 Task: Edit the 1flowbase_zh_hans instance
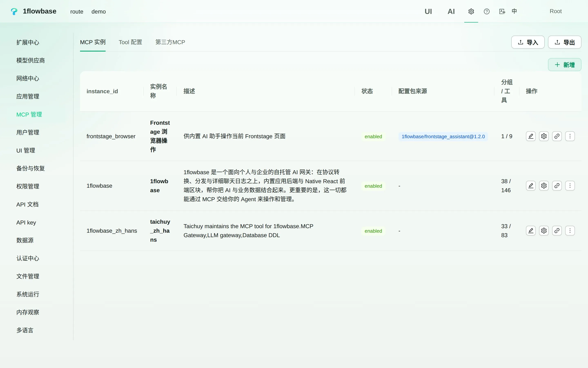click(531, 230)
